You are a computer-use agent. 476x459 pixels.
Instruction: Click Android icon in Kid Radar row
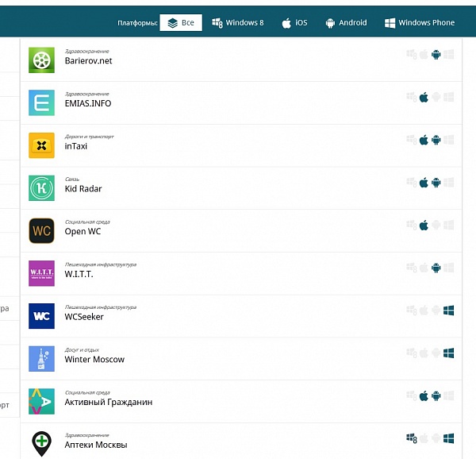tap(436, 183)
